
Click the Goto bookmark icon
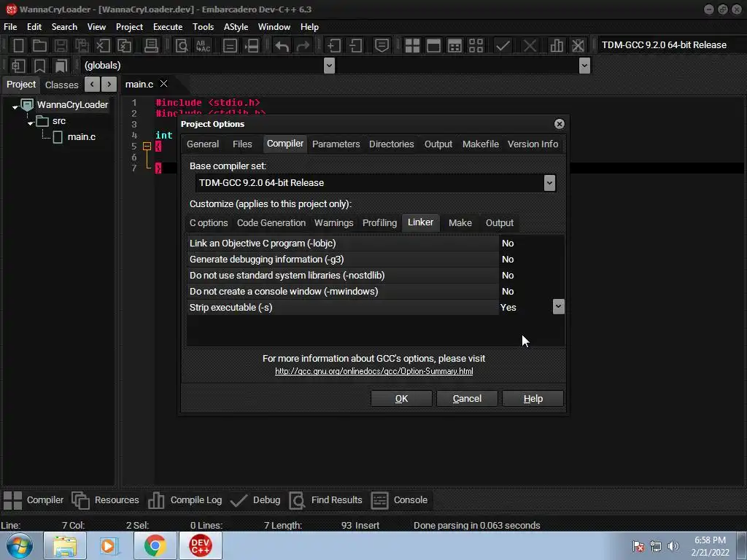[61, 66]
